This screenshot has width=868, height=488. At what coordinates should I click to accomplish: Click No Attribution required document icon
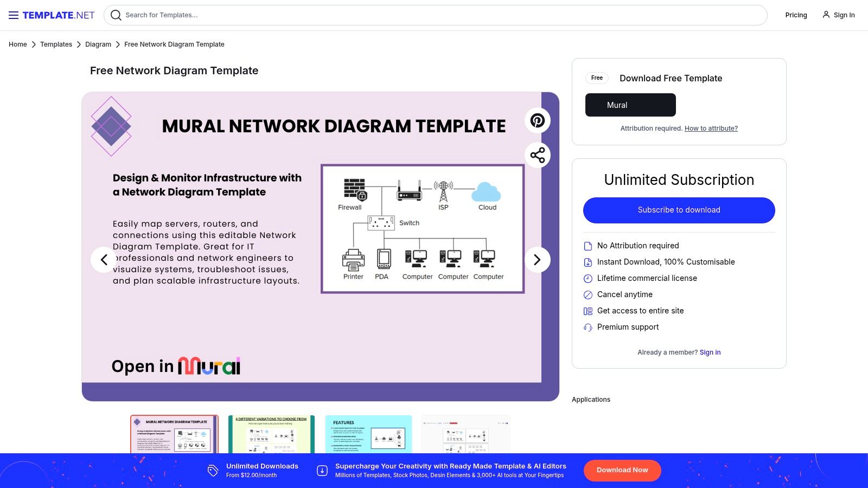pos(588,246)
